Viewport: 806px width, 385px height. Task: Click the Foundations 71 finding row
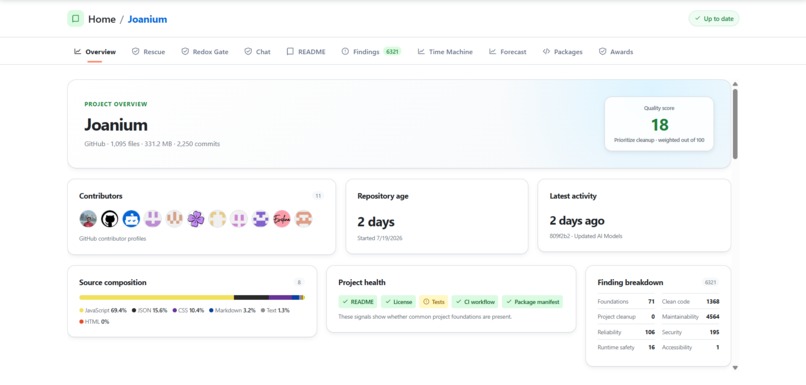click(626, 302)
